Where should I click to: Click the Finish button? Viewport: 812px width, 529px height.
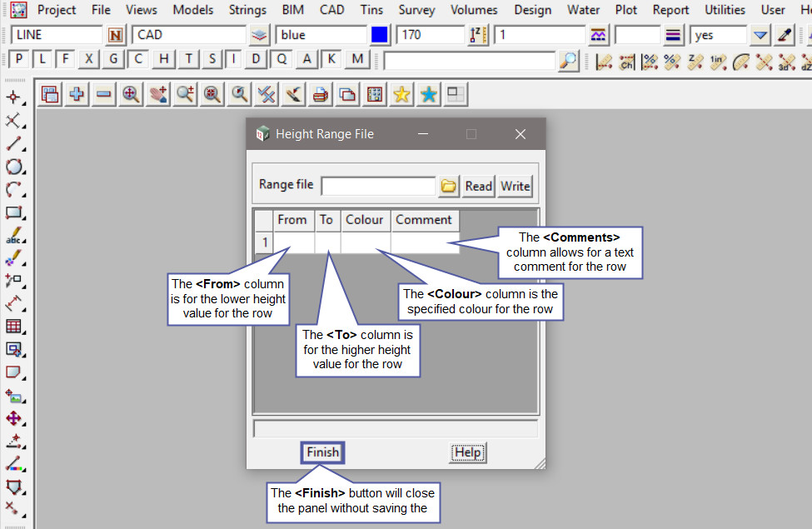(322, 452)
